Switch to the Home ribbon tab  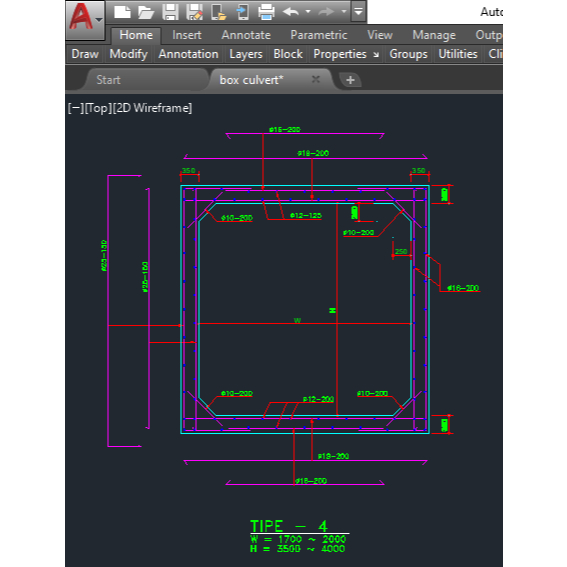[x=136, y=35]
